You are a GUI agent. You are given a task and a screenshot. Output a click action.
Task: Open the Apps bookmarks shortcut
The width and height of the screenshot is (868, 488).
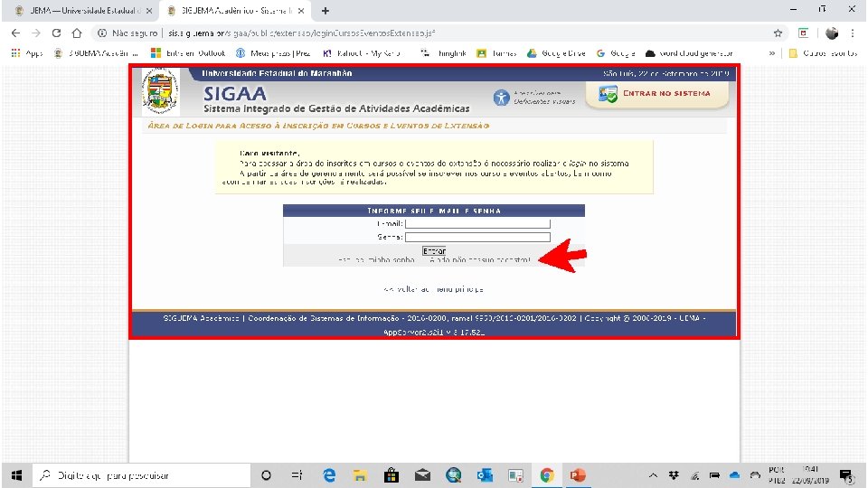(x=26, y=53)
